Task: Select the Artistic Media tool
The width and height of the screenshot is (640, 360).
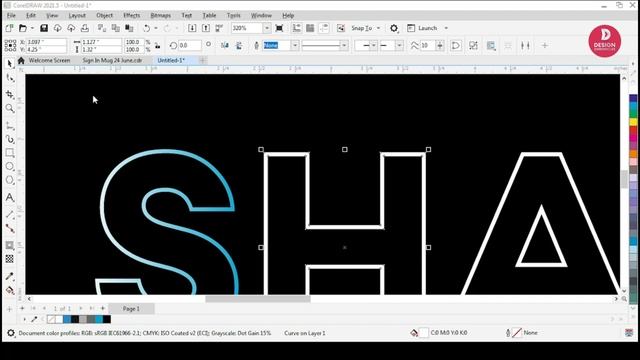Action: [x=10, y=139]
